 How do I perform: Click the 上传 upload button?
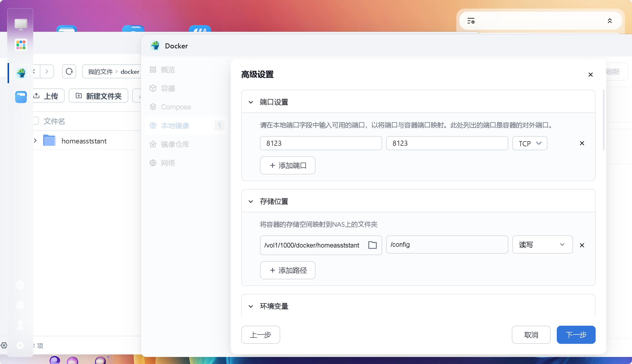point(48,96)
